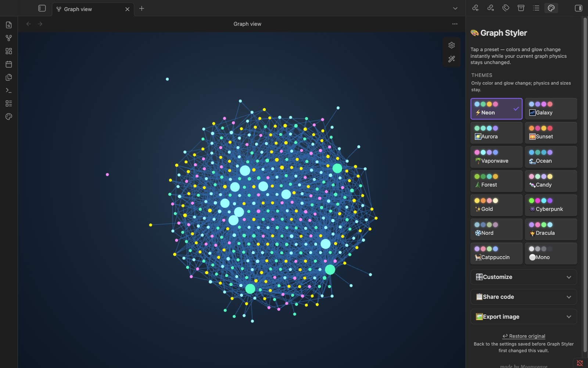Image resolution: width=588 pixels, height=368 pixels.
Task: Select the Cyberpunk theme preset
Action: pos(551,205)
